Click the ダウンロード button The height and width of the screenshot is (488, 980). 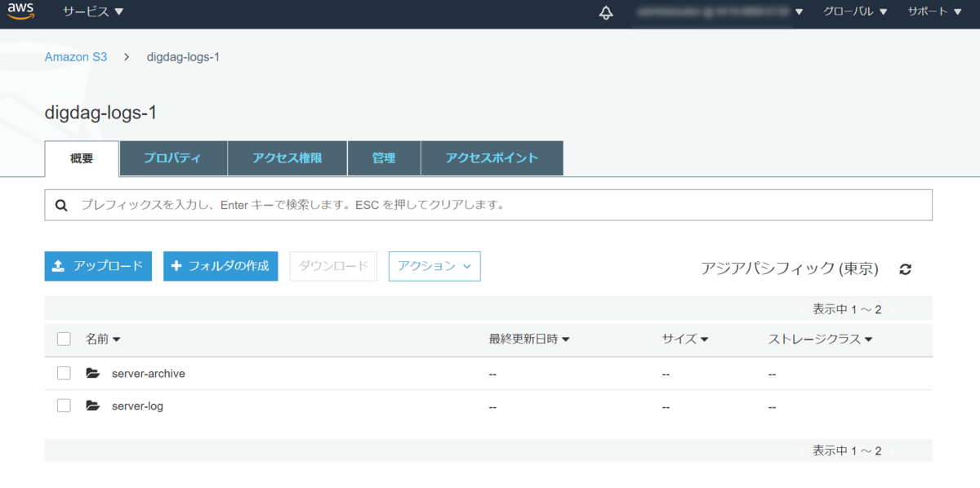pyautogui.click(x=333, y=266)
